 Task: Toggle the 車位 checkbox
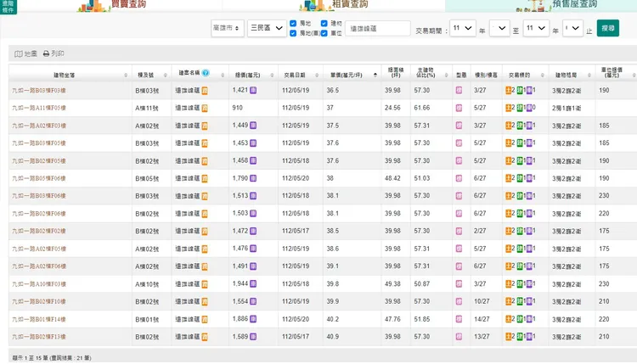[324, 32]
